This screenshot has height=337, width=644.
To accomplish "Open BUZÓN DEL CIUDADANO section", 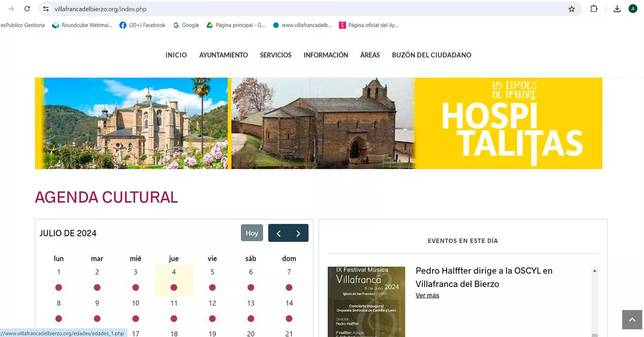I will (431, 55).
